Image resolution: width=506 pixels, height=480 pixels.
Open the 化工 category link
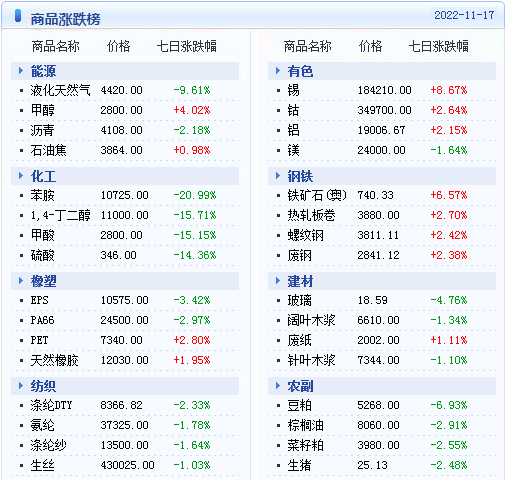tap(43, 176)
